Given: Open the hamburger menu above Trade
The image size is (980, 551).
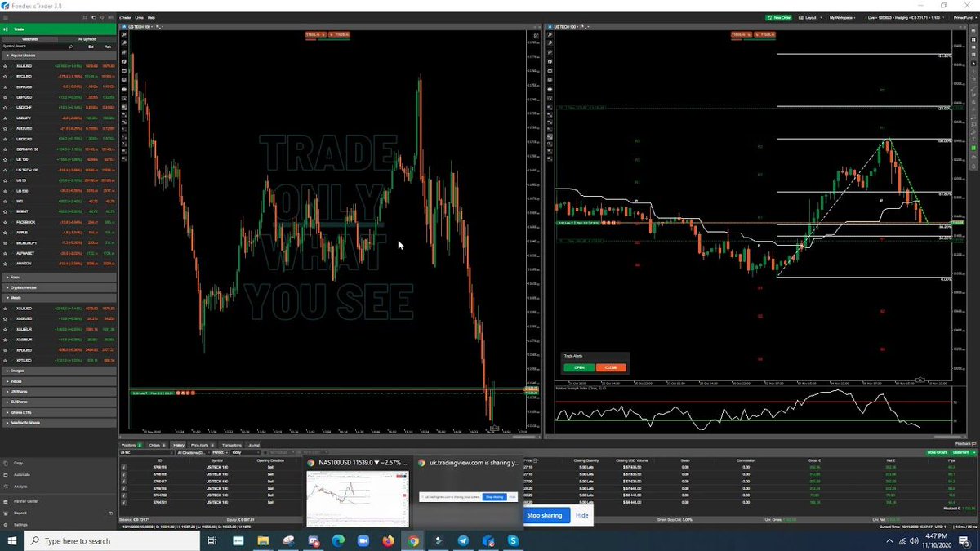Looking at the screenshot, I should 6,17.
